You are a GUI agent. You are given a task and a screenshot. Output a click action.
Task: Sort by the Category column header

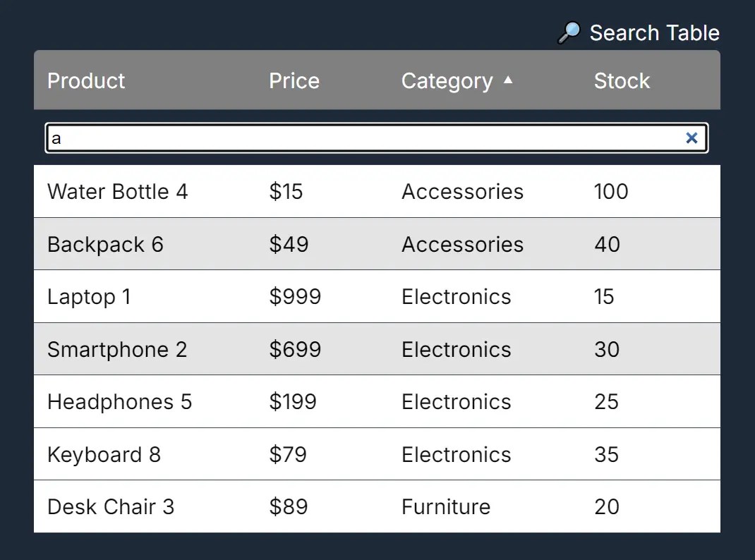[447, 81]
